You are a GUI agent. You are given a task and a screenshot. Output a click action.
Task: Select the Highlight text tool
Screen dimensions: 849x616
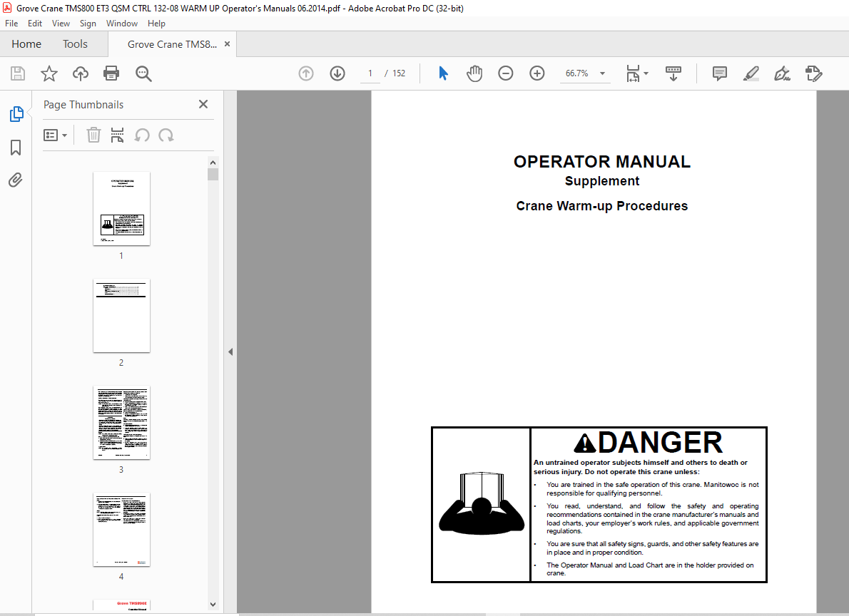(751, 73)
